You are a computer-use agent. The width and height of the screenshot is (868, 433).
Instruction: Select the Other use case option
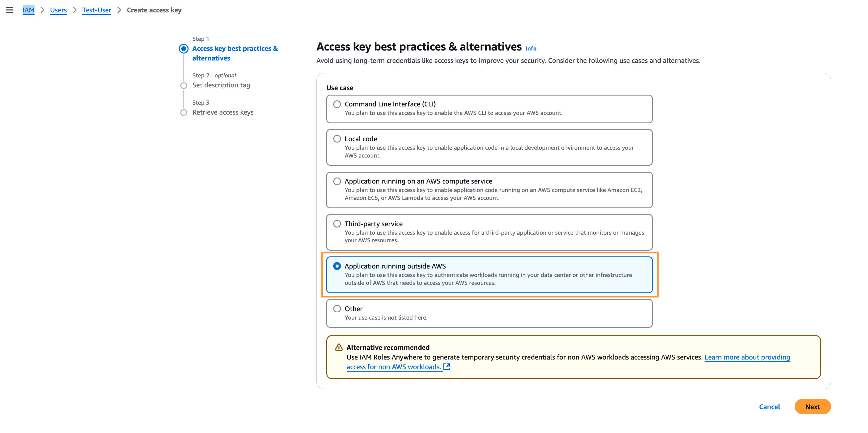337,309
